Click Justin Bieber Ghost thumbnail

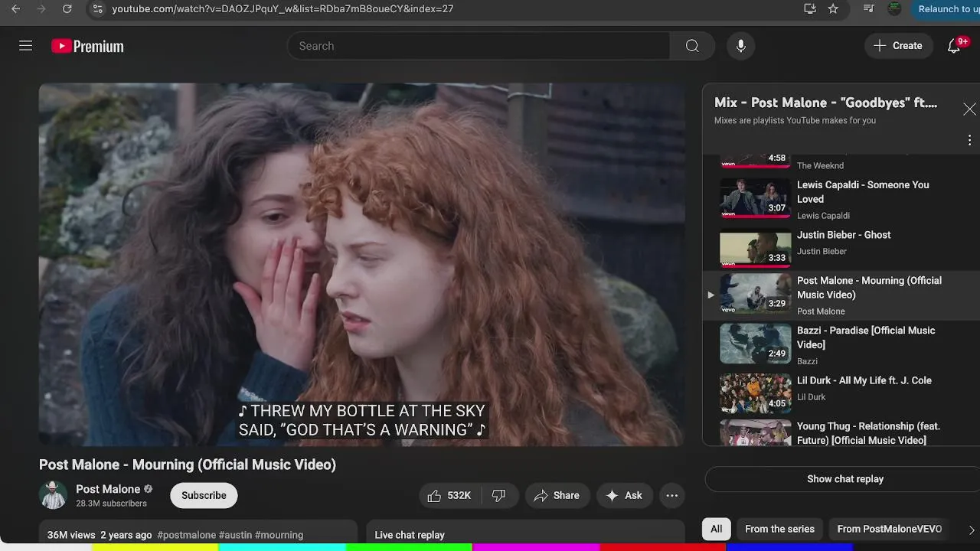[755, 248]
